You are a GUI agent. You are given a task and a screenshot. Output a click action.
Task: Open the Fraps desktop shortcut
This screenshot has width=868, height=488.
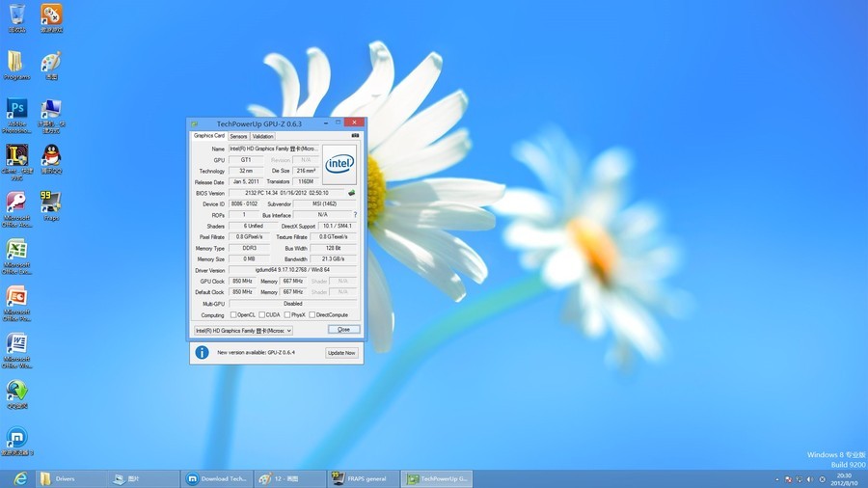(x=50, y=202)
